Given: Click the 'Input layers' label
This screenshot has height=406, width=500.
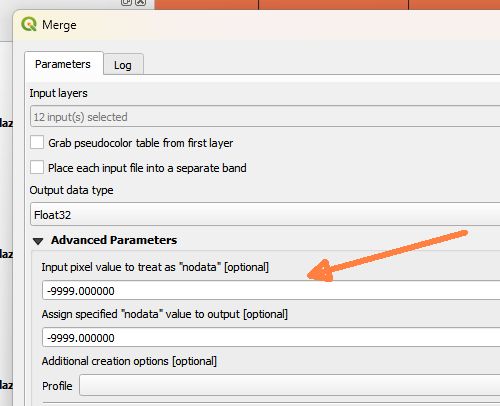Looking at the screenshot, I should [58, 93].
